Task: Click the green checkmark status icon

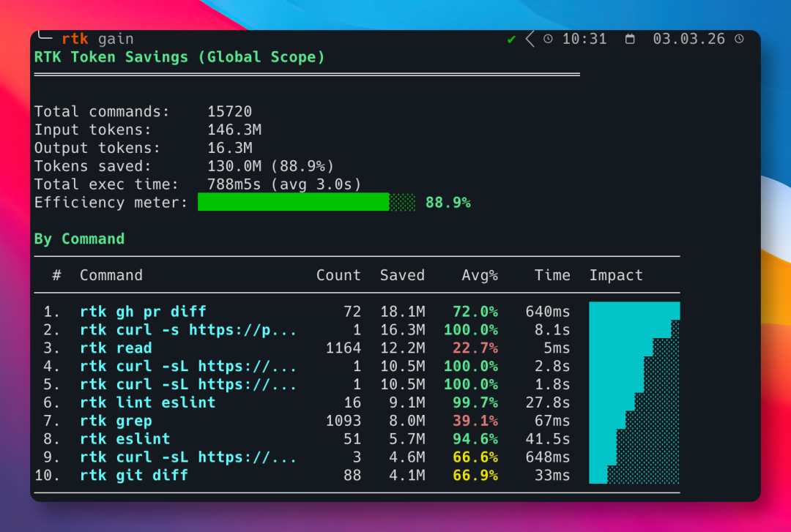Action: click(511, 40)
